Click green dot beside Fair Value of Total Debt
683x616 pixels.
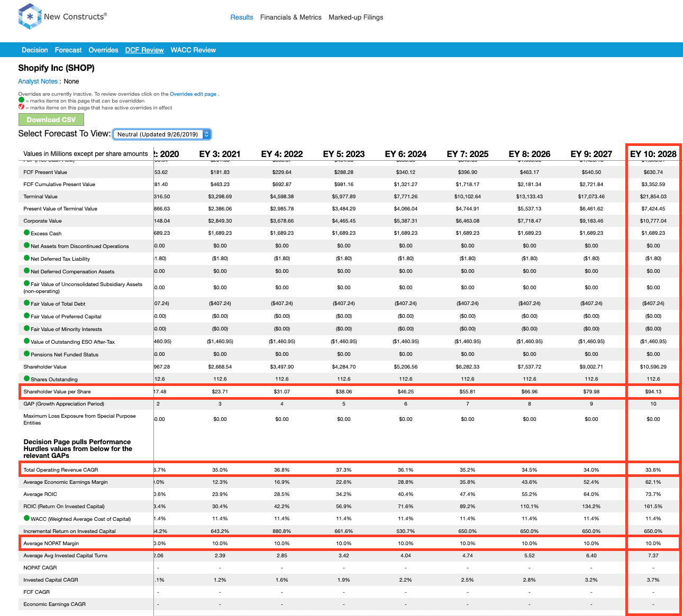[x=26, y=303]
